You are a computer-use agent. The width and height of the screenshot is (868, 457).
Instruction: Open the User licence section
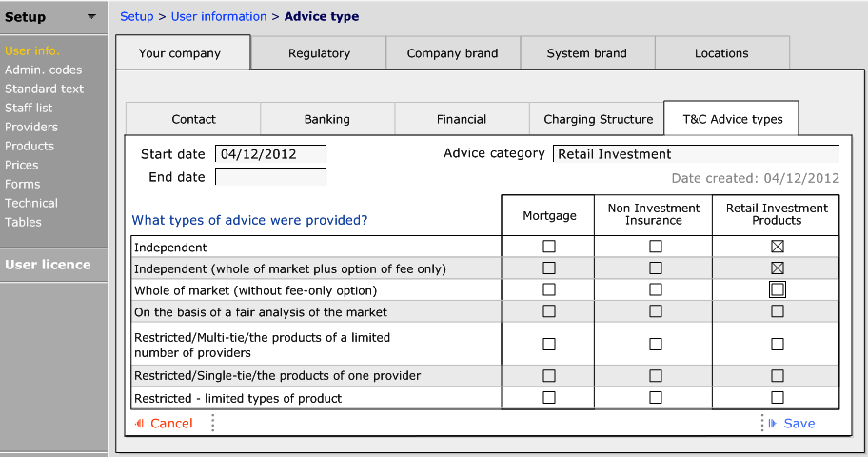(x=48, y=265)
